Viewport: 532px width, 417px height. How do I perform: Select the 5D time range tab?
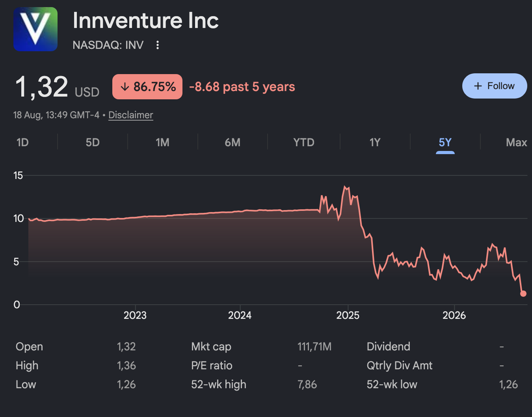[x=93, y=142]
